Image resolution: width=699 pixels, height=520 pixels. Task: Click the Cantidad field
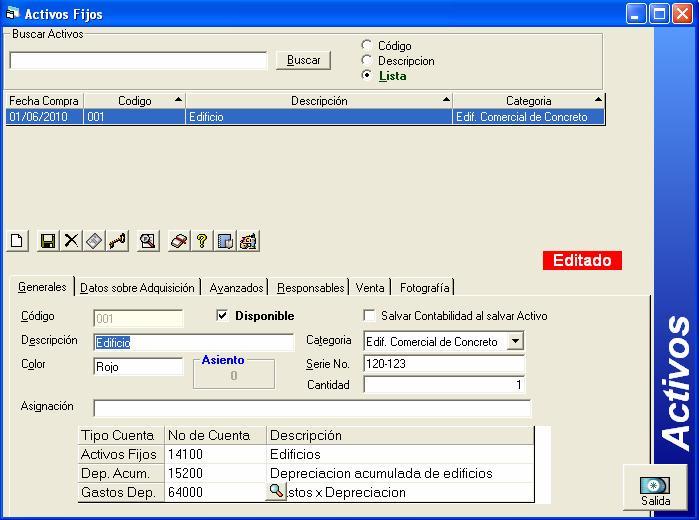[444, 384]
